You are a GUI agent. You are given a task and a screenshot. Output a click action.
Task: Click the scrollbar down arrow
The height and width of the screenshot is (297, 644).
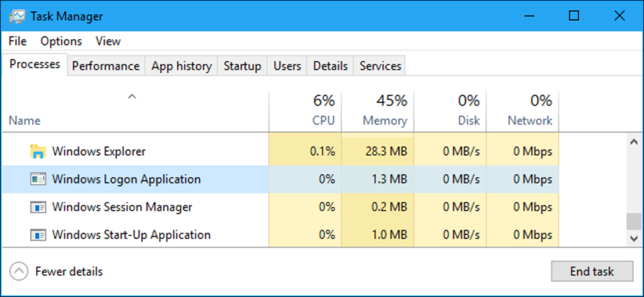click(x=634, y=238)
